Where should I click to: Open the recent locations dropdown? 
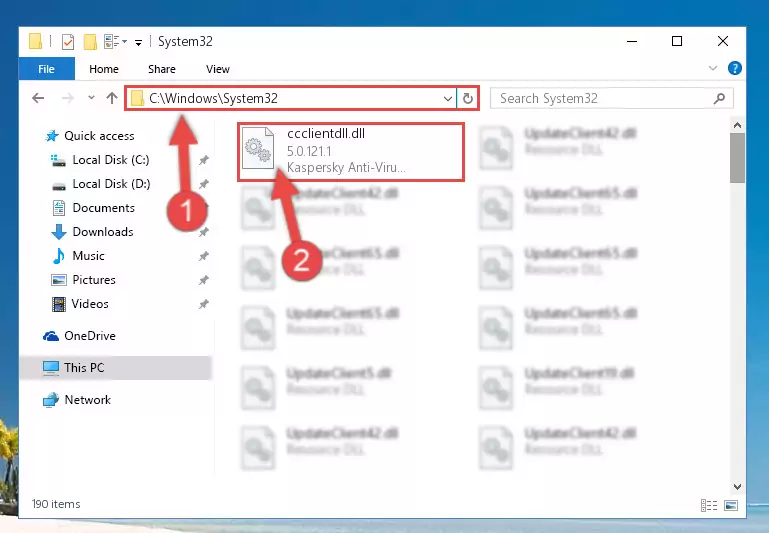[91, 98]
